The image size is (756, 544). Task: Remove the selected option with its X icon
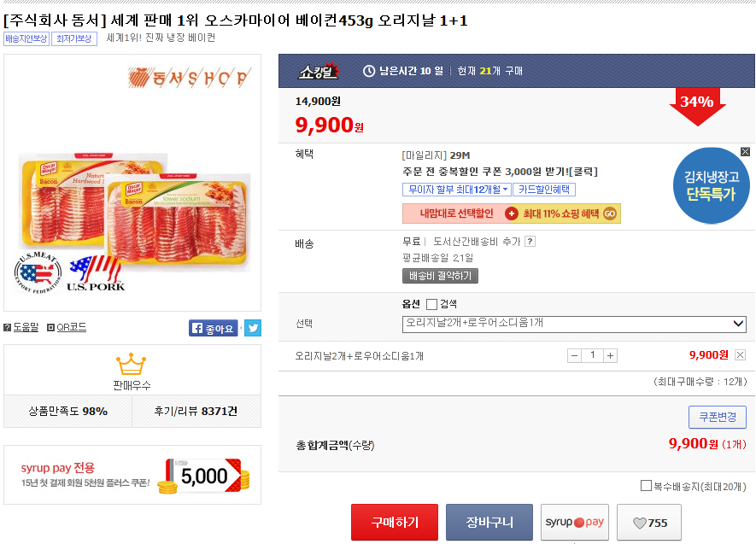click(x=740, y=355)
